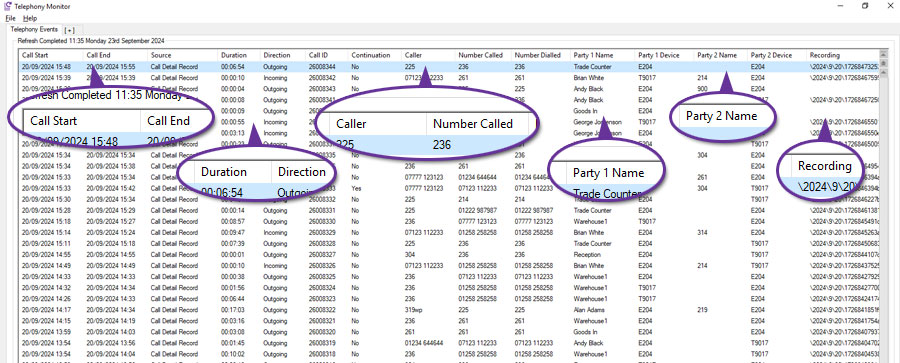Image resolution: width=900 pixels, height=363 pixels.
Task: Click Call ID 26008332 cell
Action: pyautogui.click(x=322, y=199)
